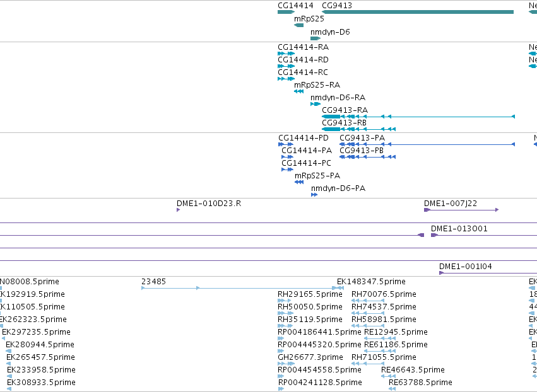Screen dimensions: 537x392
Task: Select the EK308933.5prime EST label
Action: pos(41,383)
